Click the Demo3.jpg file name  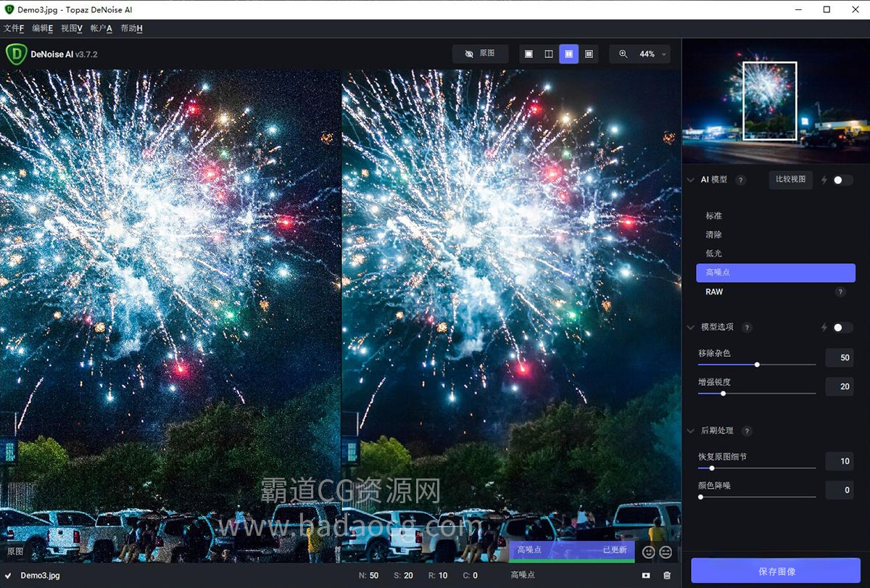click(40, 576)
